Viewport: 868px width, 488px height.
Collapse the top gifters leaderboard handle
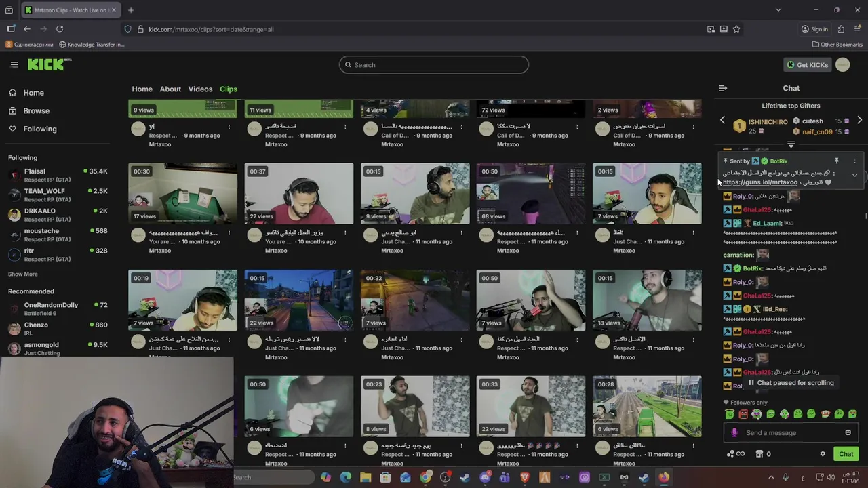point(791,144)
